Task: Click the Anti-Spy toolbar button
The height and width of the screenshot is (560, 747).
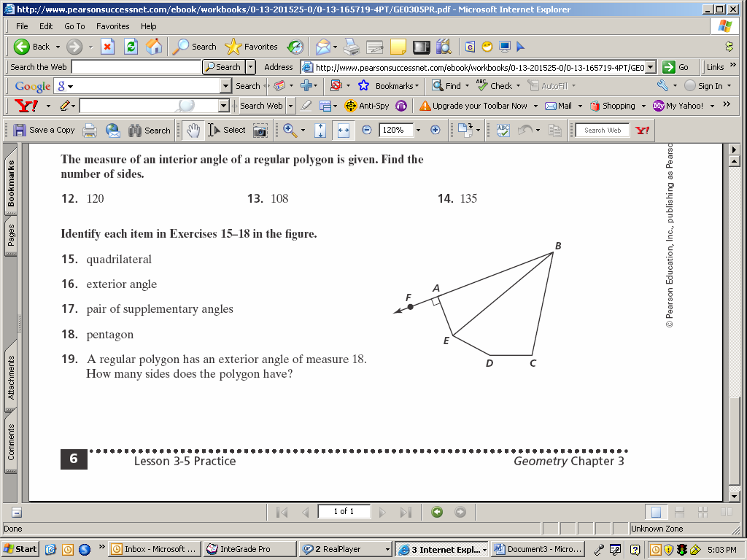Action: click(x=367, y=106)
